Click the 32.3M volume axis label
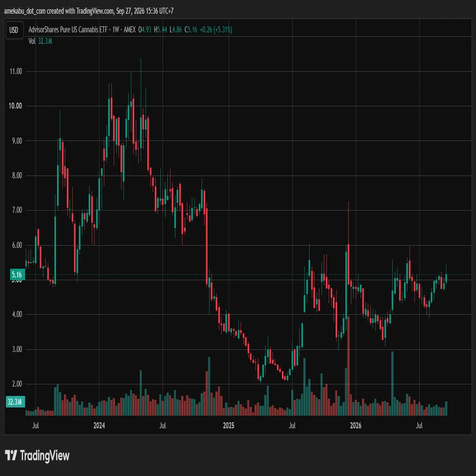 click(x=15, y=402)
